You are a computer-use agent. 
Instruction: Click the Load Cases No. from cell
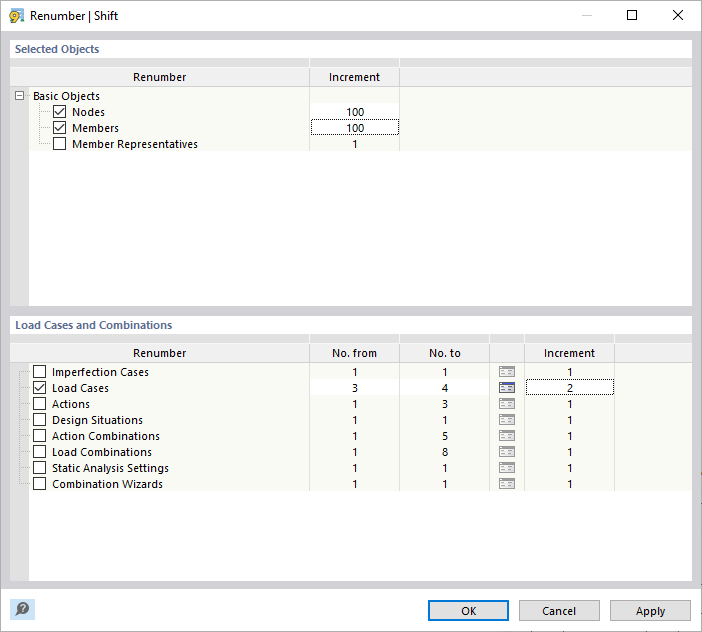(x=354, y=388)
